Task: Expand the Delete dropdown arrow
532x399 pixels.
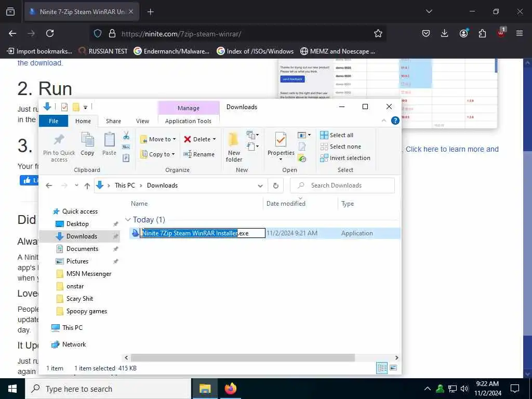Action: coord(214,139)
